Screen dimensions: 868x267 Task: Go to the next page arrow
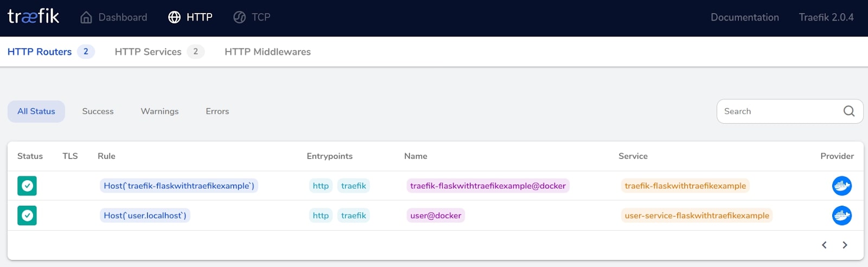point(845,245)
